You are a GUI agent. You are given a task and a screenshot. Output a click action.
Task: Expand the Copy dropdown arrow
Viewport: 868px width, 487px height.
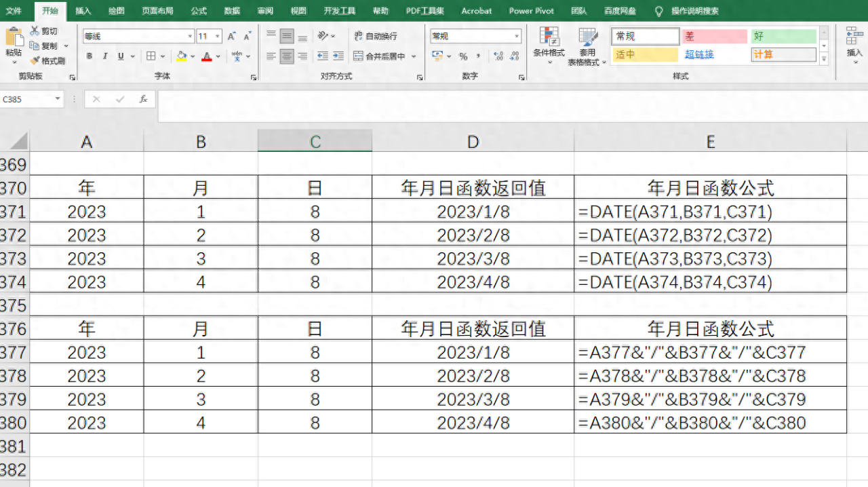66,46
